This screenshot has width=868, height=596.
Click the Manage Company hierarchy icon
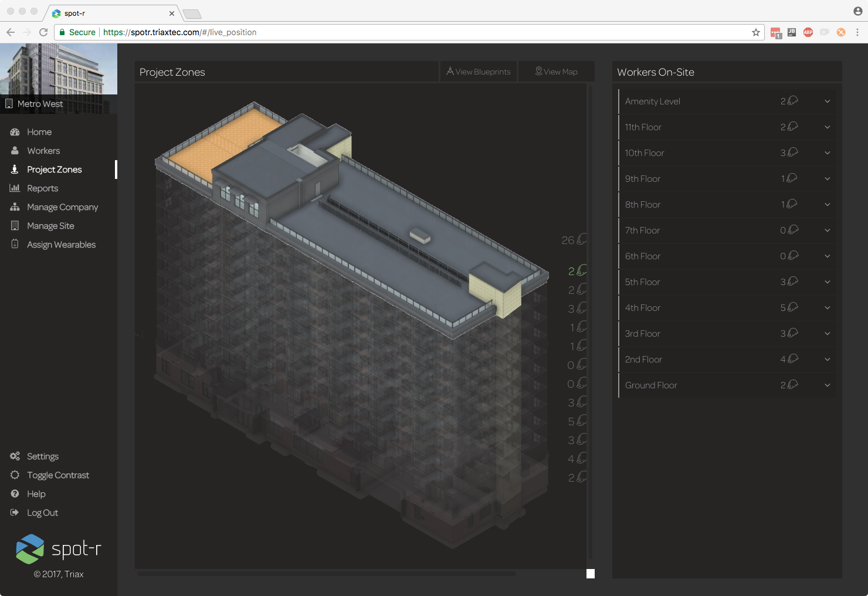click(15, 207)
